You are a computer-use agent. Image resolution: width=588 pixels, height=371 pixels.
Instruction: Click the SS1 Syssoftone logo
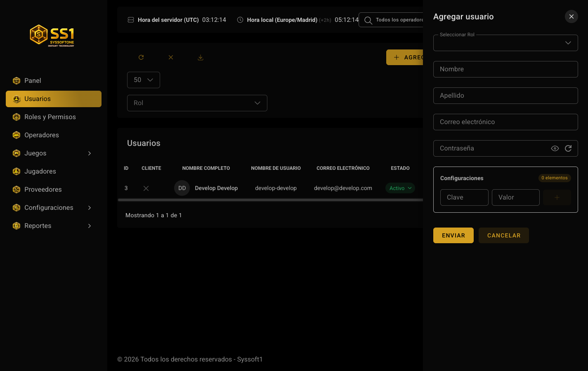[x=52, y=35]
